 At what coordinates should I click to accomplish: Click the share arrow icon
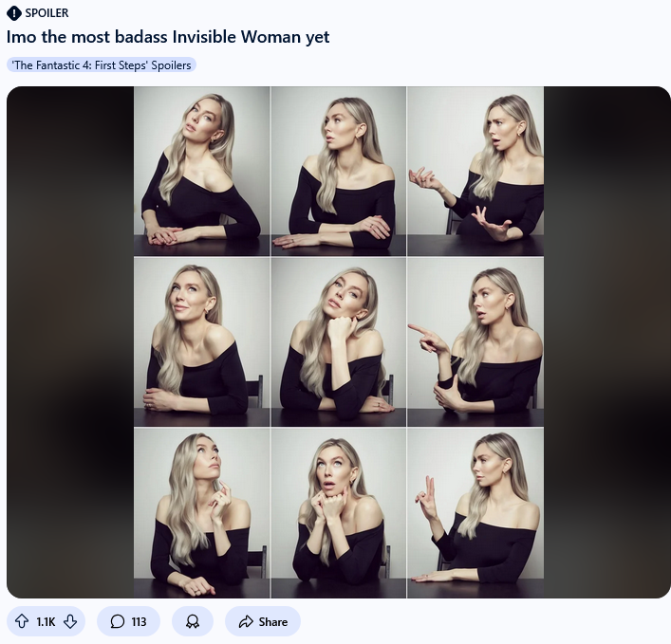[x=246, y=621]
